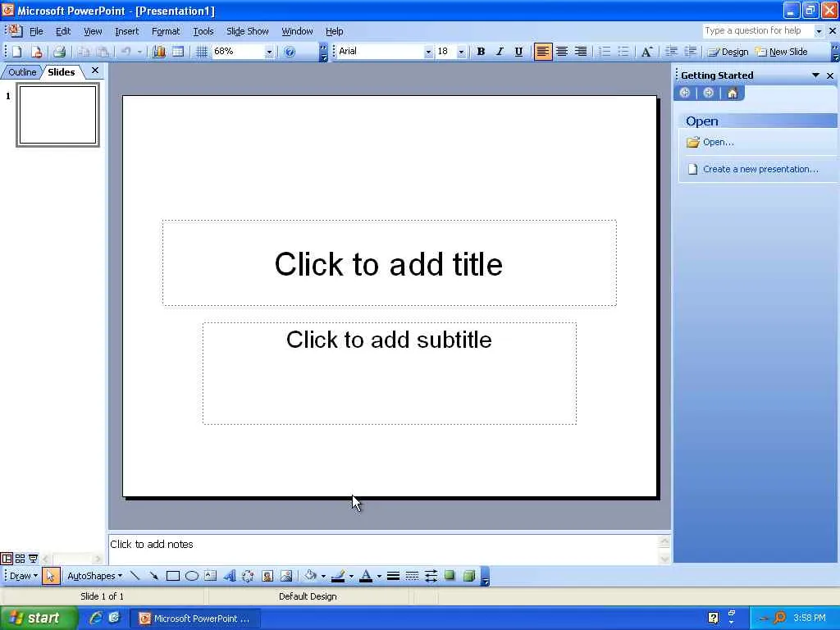Viewport: 840px width, 630px height.
Task: Click the Dash Style icon
Action: [x=412, y=576]
